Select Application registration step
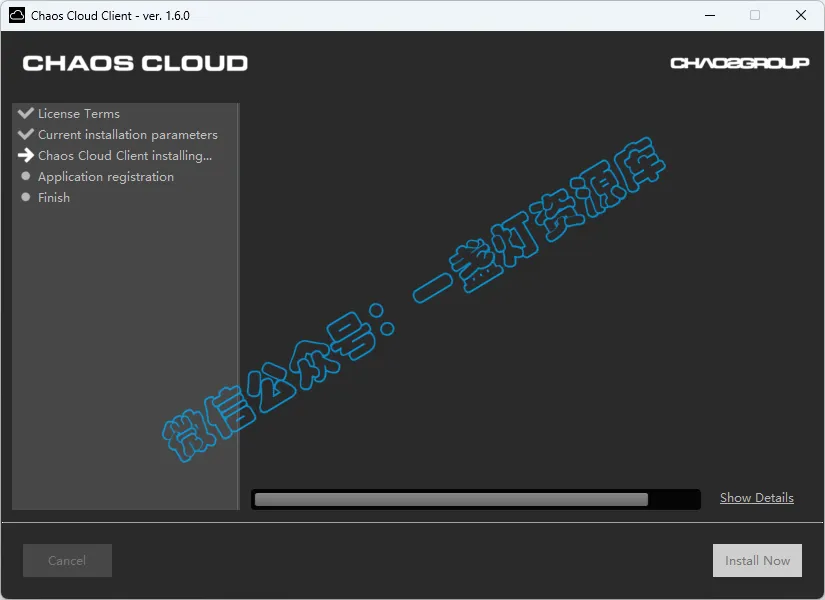The width and height of the screenshot is (825, 600). click(106, 177)
